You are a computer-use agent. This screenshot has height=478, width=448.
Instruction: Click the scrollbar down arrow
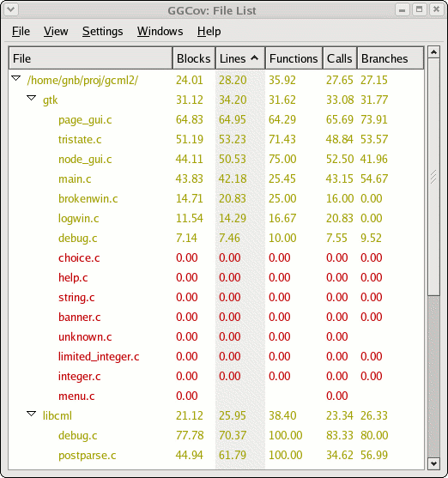pyautogui.click(x=433, y=463)
